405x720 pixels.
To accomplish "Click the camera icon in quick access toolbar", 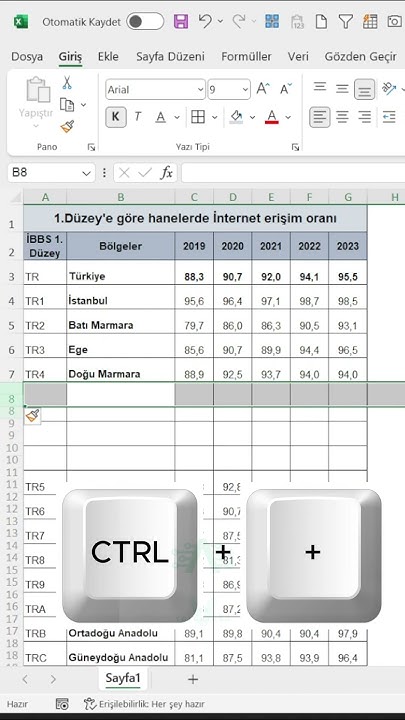I will [x=394, y=22].
